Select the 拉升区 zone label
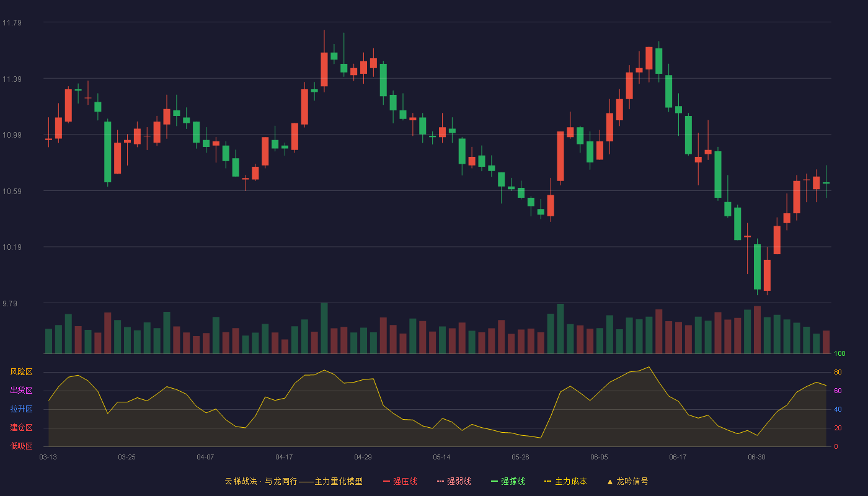868x496 pixels. 21,409
